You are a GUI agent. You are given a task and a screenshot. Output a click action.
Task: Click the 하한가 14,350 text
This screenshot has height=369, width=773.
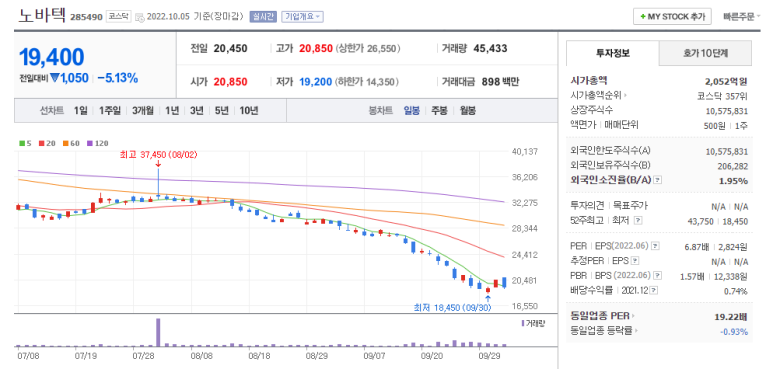click(x=367, y=82)
